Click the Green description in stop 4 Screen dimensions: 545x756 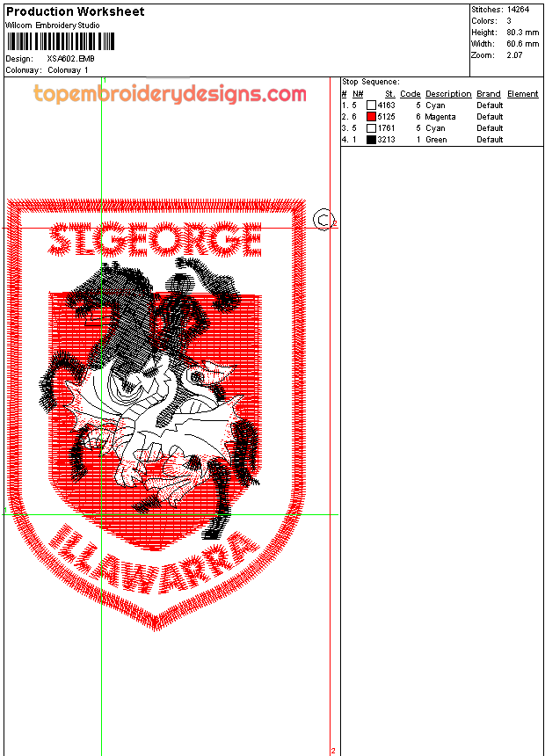click(x=436, y=140)
